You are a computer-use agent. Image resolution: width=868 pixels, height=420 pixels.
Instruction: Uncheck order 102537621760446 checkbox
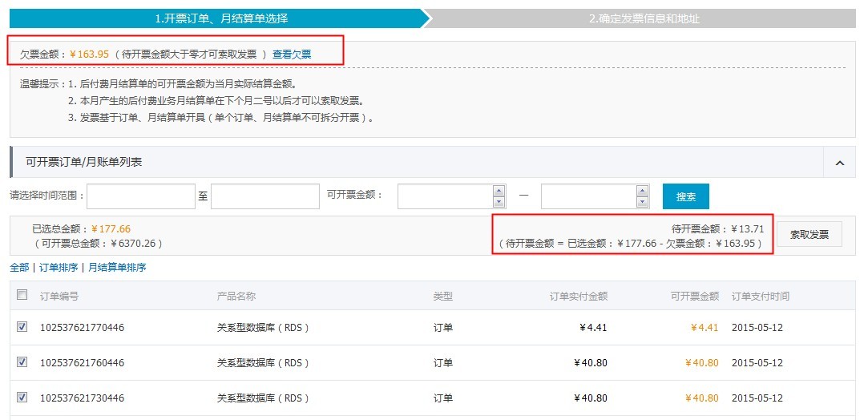point(22,362)
